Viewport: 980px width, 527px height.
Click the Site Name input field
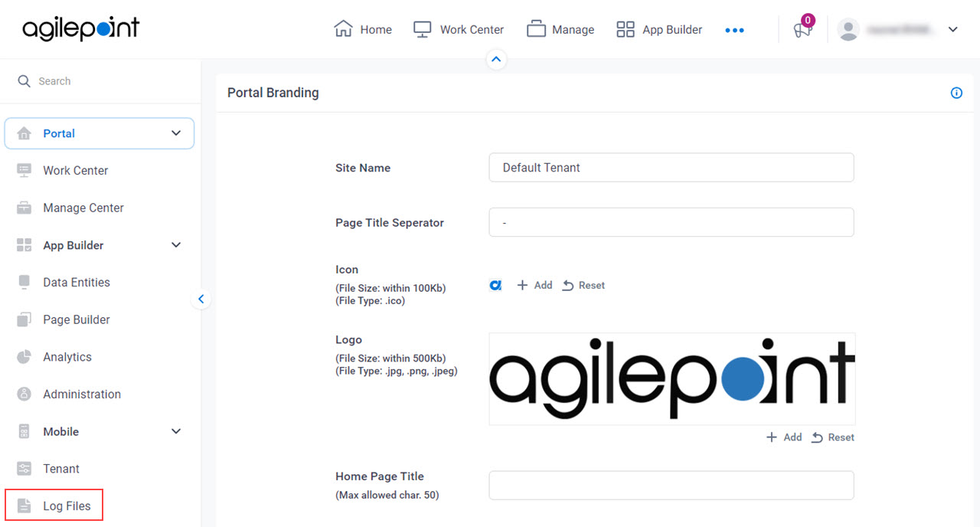click(x=671, y=168)
